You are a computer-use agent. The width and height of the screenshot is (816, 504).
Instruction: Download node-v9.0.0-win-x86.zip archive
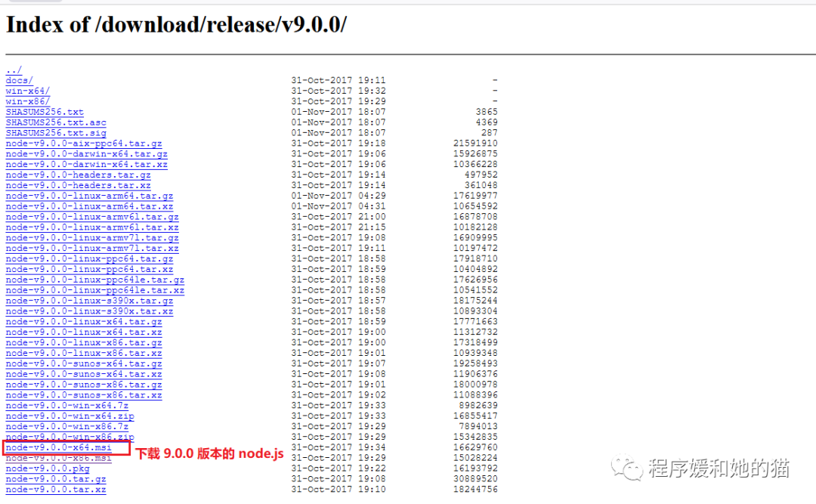[70, 436]
